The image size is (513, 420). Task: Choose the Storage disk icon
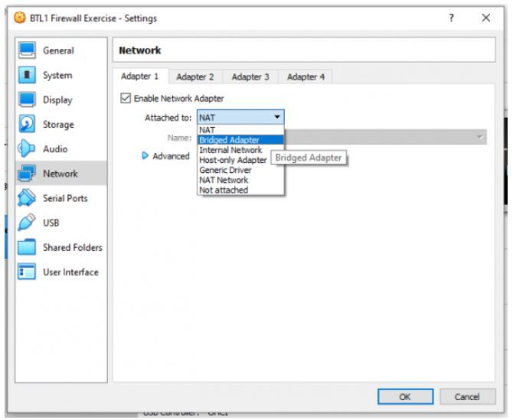click(x=27, y=124)
